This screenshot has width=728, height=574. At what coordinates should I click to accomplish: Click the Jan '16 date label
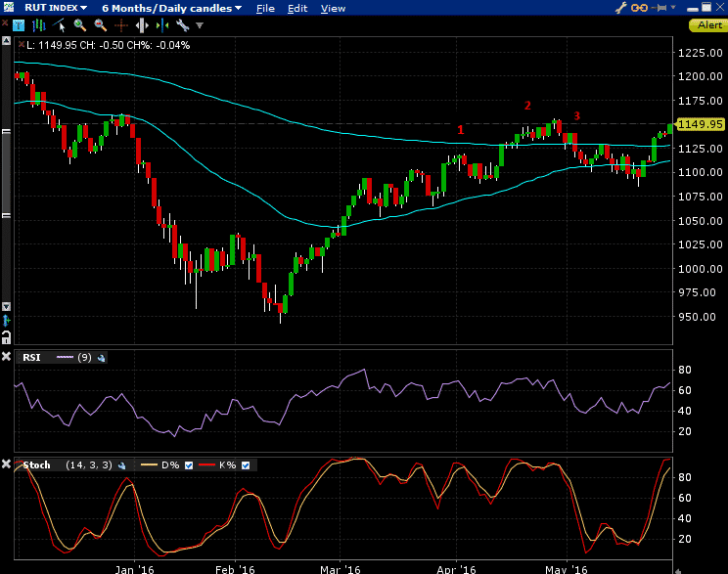(134, 569)
